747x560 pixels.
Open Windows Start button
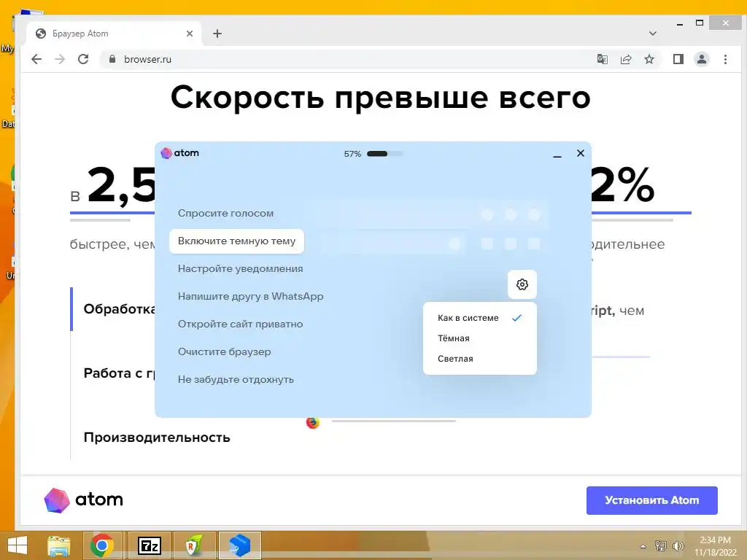pos(18,545)
